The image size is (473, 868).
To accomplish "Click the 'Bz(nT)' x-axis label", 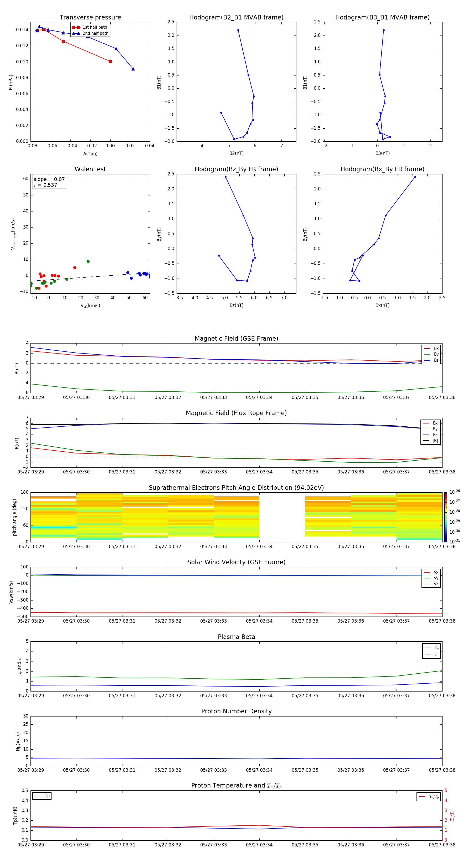I will 236,305.
